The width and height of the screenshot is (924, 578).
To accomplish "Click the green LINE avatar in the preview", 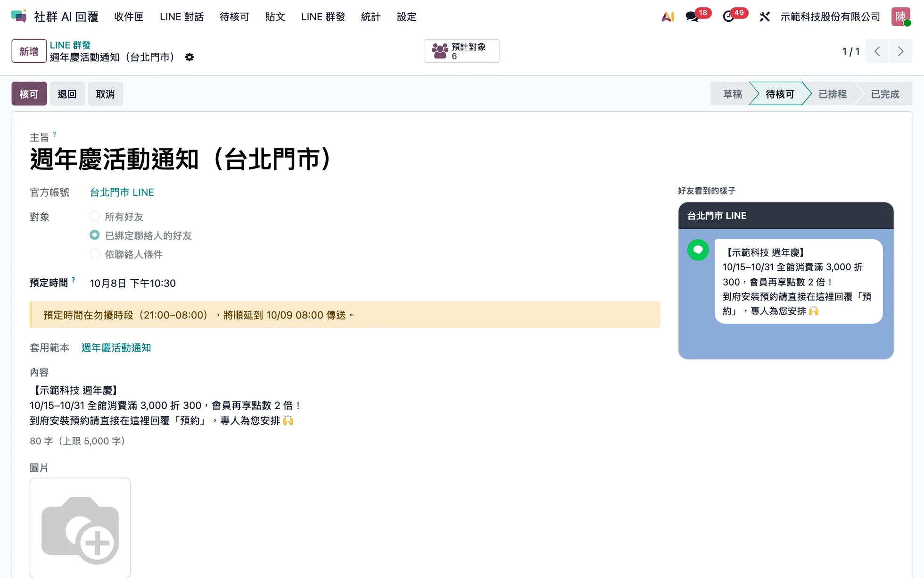I will pyautogui.click(x=698, y=250).
